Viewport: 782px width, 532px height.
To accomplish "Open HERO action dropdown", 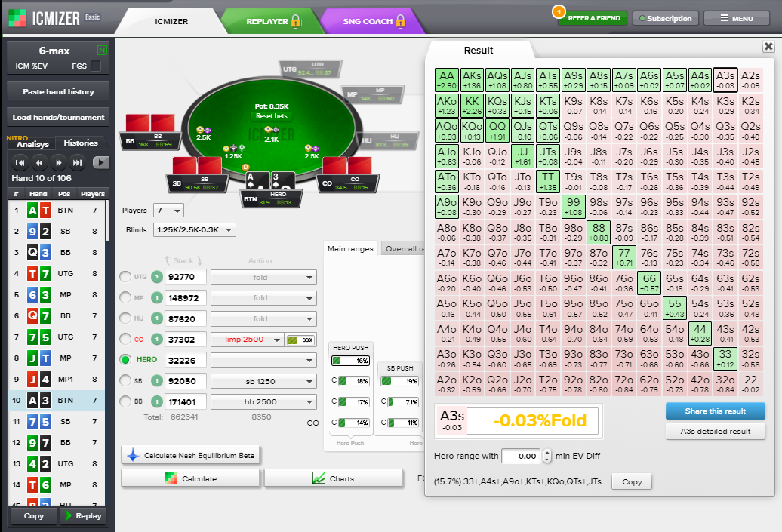I will (x=264, y=360).
